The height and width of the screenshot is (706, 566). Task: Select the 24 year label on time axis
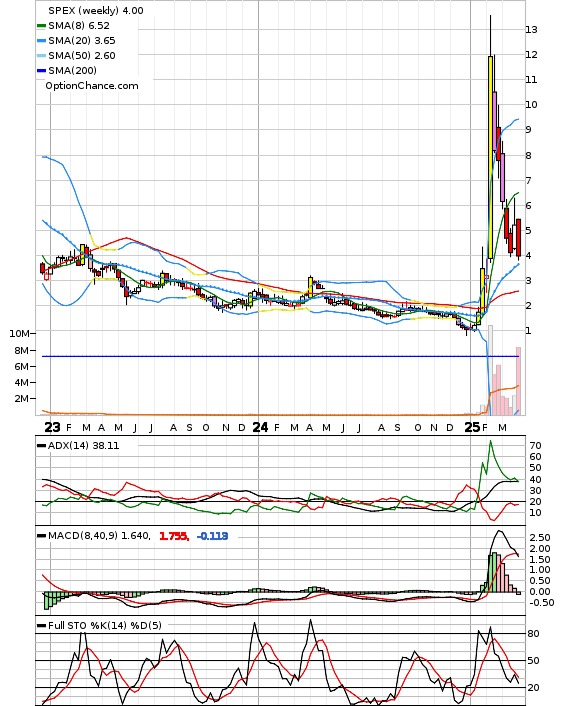tap(260, 427)
